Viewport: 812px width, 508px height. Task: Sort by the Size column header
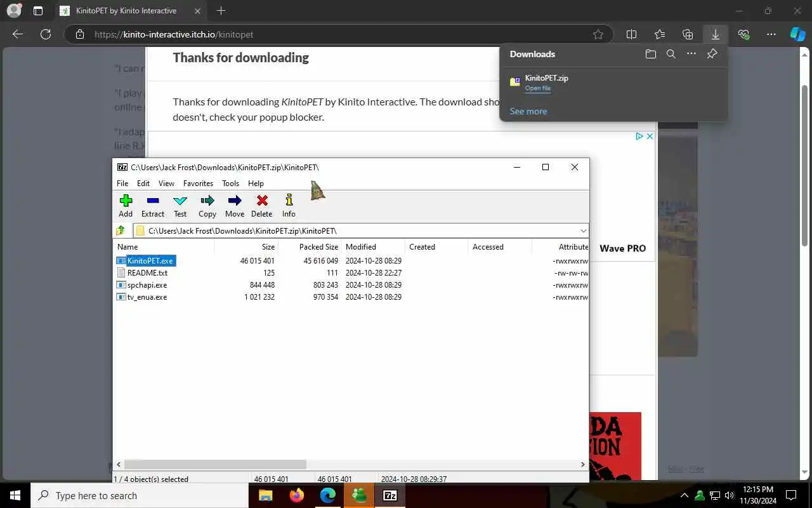(x=246, y=247)
